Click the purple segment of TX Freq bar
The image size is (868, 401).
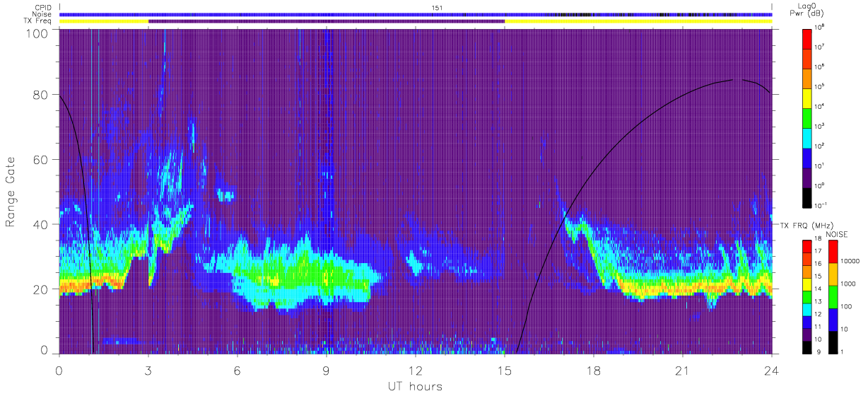pos(327,21)
